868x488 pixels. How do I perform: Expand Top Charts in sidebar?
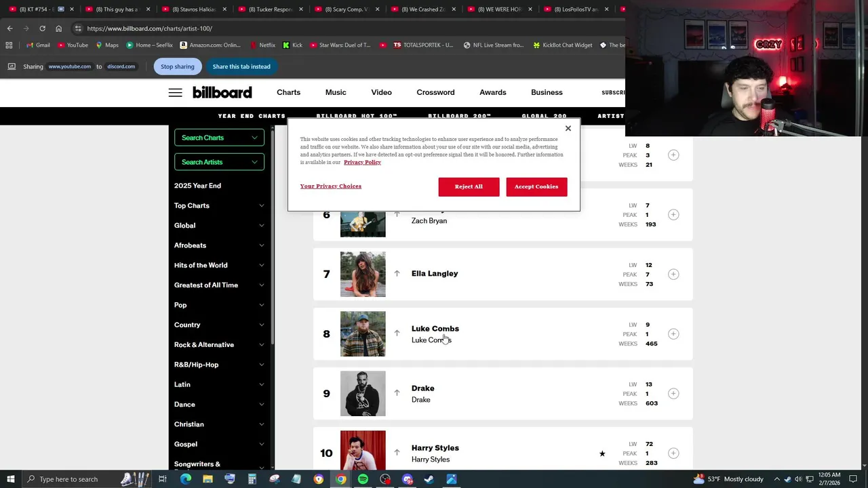(x=261, y=205)
